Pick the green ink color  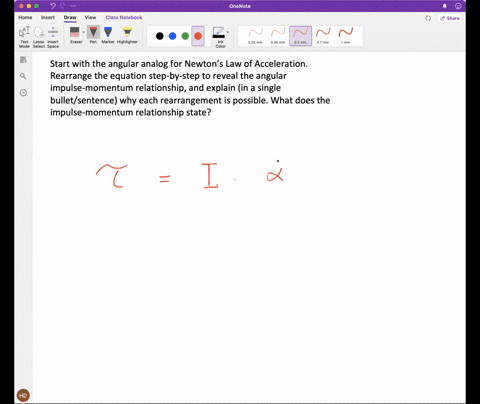[x=185, y=36]
